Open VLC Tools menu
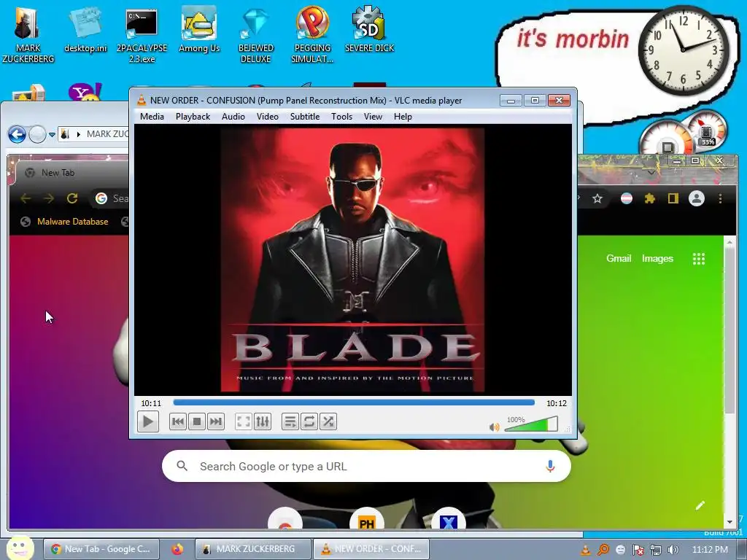The image size is (747, 560). (341, 117)
